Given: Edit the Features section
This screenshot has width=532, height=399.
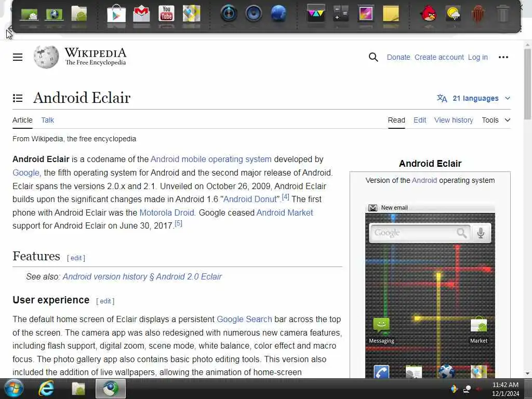Looking at the screenshot, I should 76,258.
